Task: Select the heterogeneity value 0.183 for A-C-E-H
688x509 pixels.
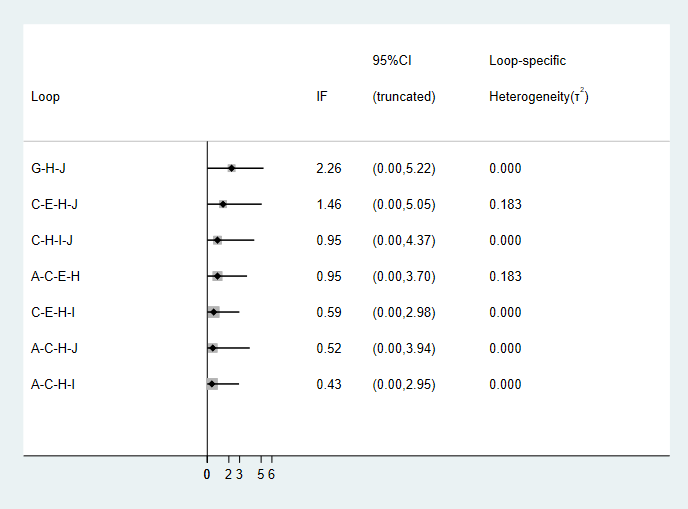Action: pyautogui.click(x=505, y=276)
